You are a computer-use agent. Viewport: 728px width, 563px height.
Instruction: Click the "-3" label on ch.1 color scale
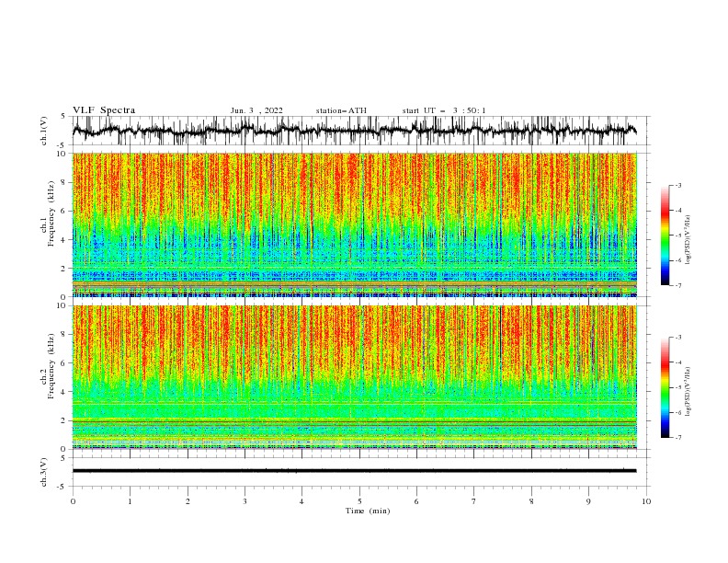coord(677,185)
